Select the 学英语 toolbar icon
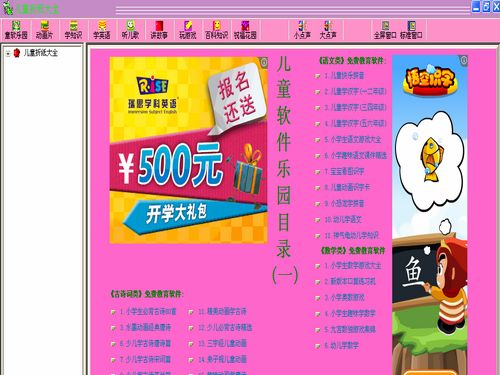The image size is (500, 375). click(x=102, y=30)
